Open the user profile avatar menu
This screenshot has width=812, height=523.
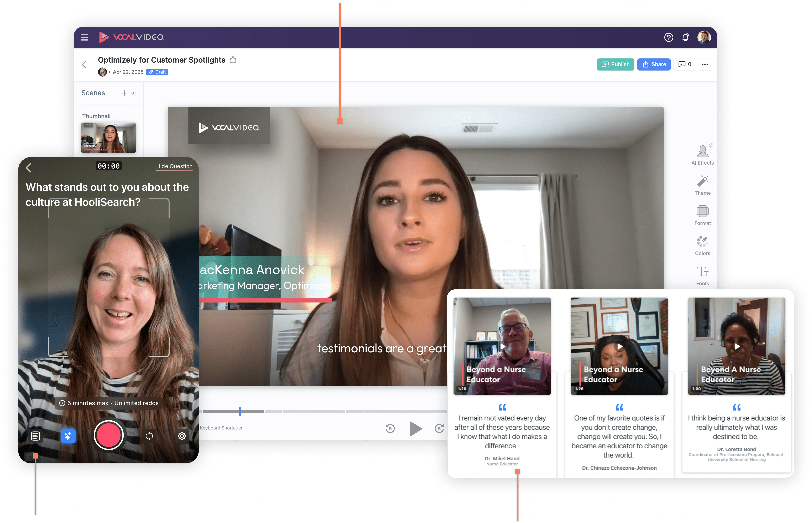tap(704, 37)
